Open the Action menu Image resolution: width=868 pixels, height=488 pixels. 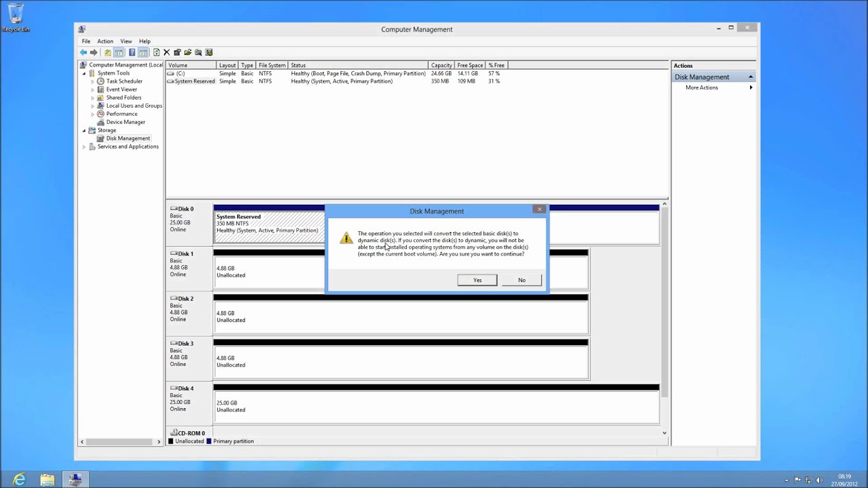coord(105,41)
